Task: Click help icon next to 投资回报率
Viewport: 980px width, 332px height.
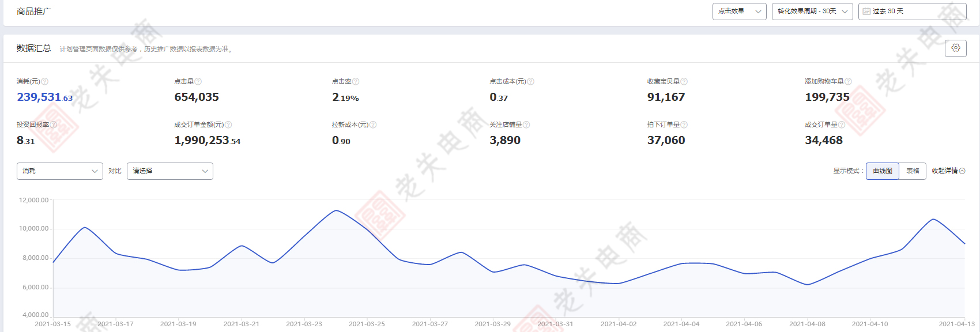Action: tap(54, 125)
